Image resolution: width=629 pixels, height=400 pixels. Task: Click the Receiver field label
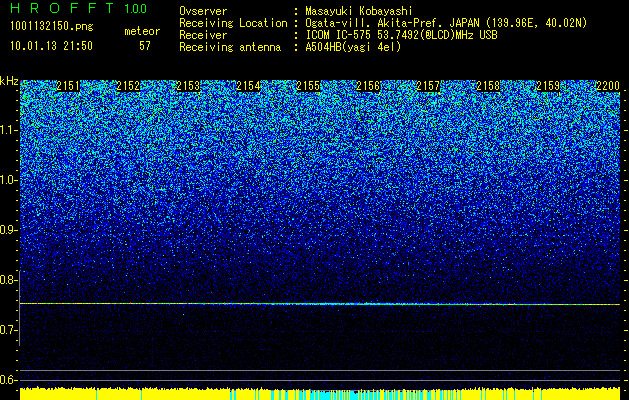click(x=203, y=35)
